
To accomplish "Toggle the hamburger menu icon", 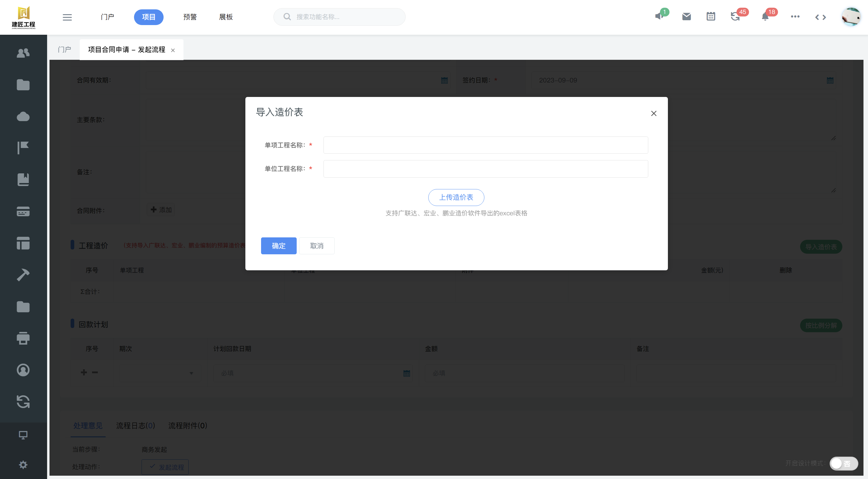I will (67, 17).
